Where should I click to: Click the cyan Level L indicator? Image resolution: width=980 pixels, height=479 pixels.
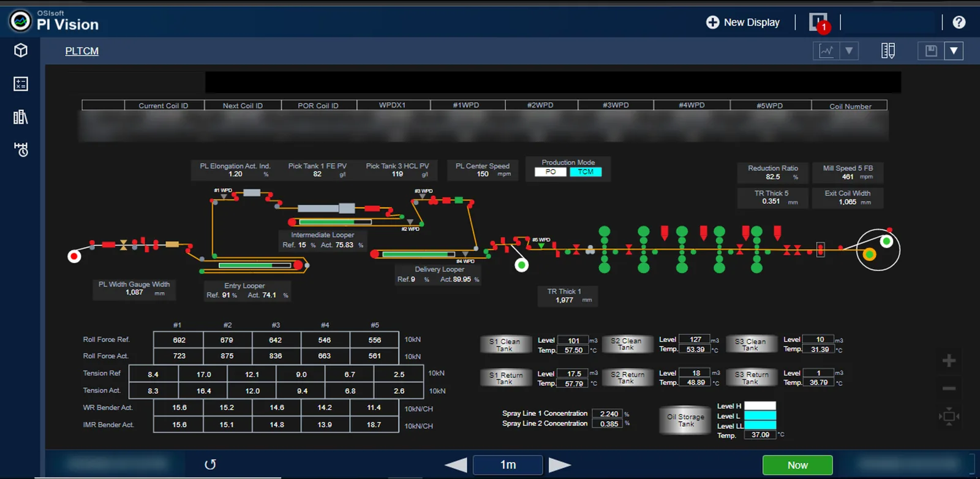point(760,415)
